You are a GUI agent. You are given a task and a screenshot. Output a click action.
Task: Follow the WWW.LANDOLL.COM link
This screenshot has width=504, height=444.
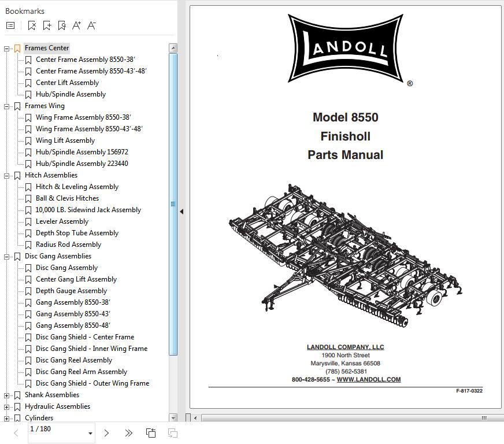369,380
